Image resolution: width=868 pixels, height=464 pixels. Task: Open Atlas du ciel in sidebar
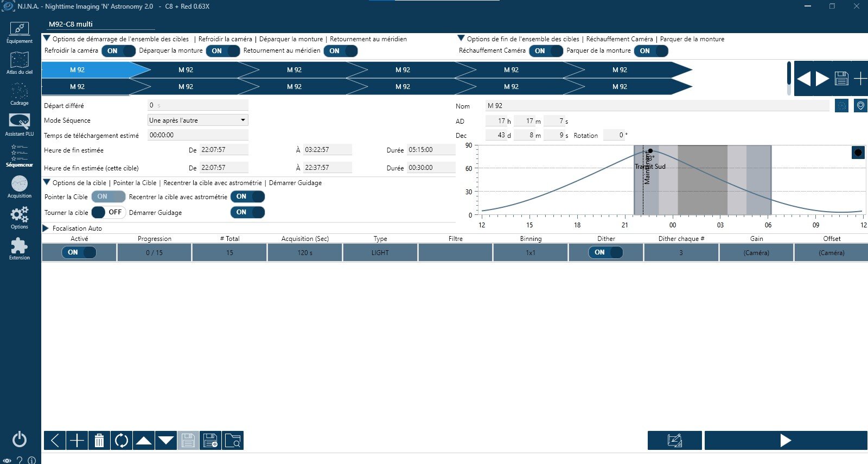tap(20, 63)
